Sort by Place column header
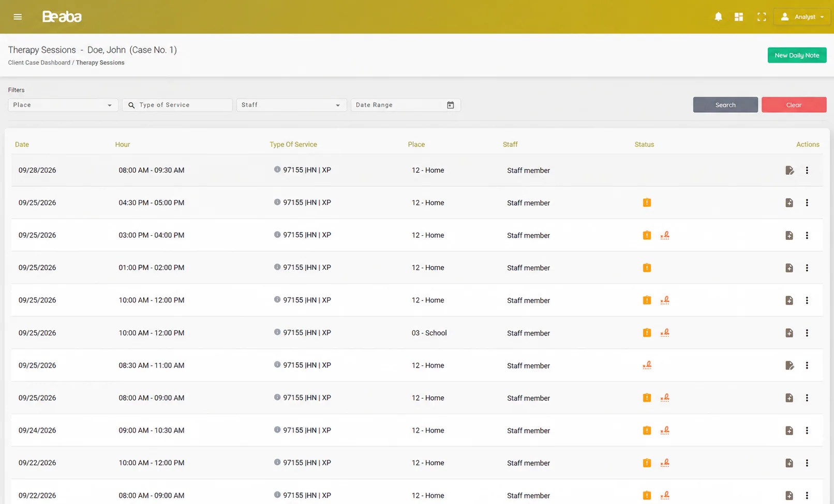This screenshot has height=504, width=834. pos(416,144)
